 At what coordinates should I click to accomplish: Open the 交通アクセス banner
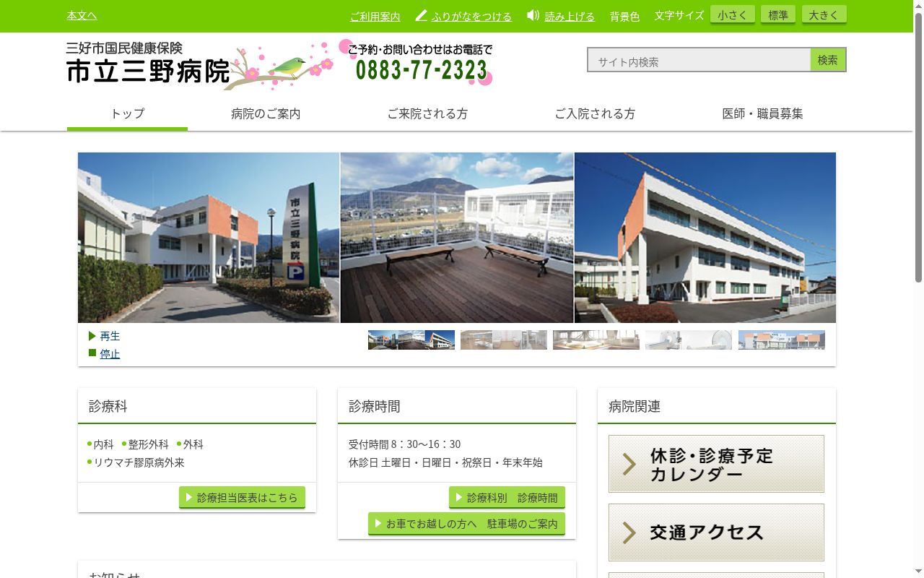(x=716, y=532)
